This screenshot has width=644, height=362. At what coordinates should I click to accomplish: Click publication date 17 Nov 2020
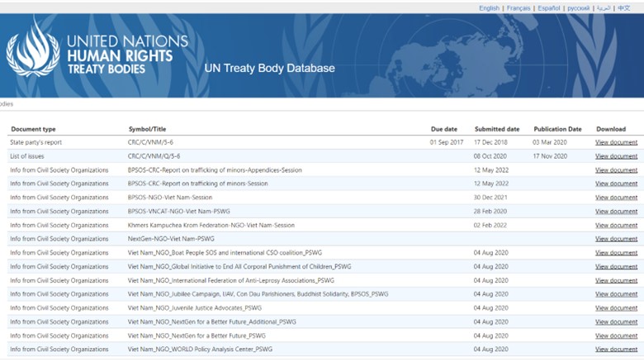pos(550,156)
